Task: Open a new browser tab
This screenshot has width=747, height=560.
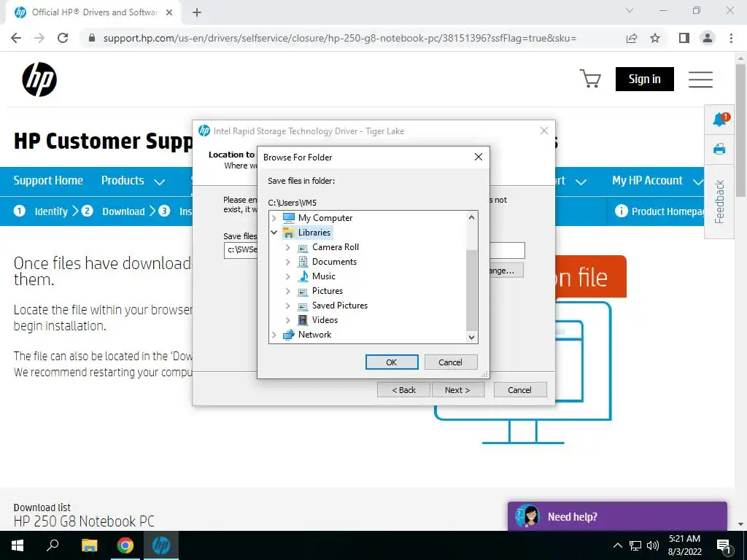Action: tap(197, 13)
